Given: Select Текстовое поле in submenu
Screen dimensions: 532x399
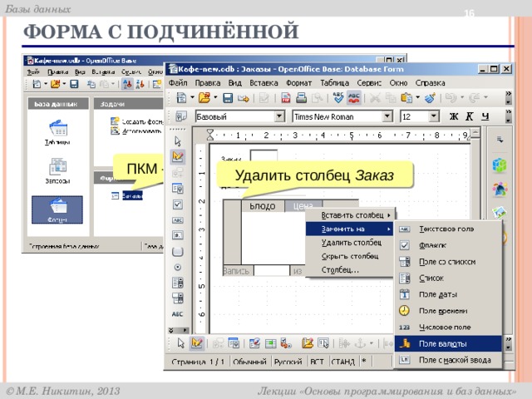Looking at the screenshot, I should [x=448, y=229].
